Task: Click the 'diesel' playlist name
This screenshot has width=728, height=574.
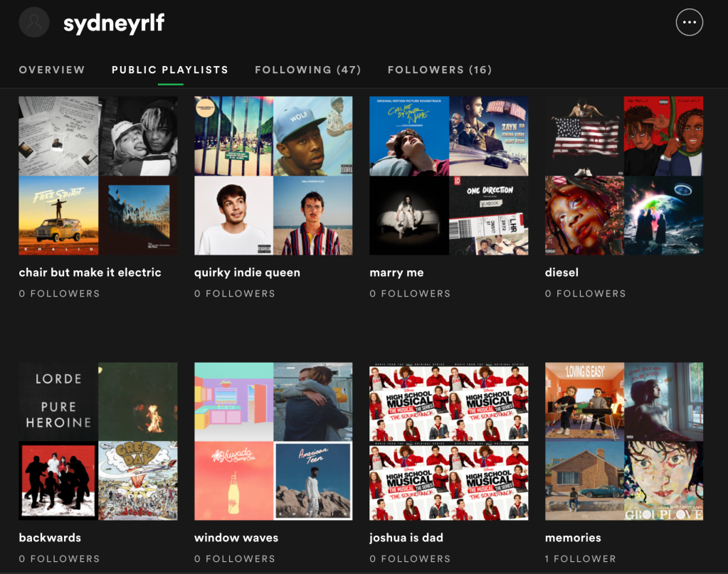Action: click(561, 272)
